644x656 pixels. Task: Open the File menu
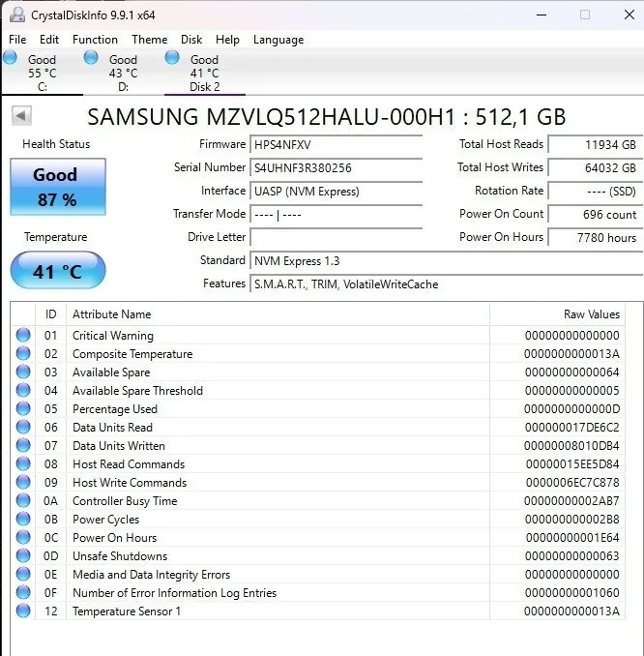coord(17,40)
